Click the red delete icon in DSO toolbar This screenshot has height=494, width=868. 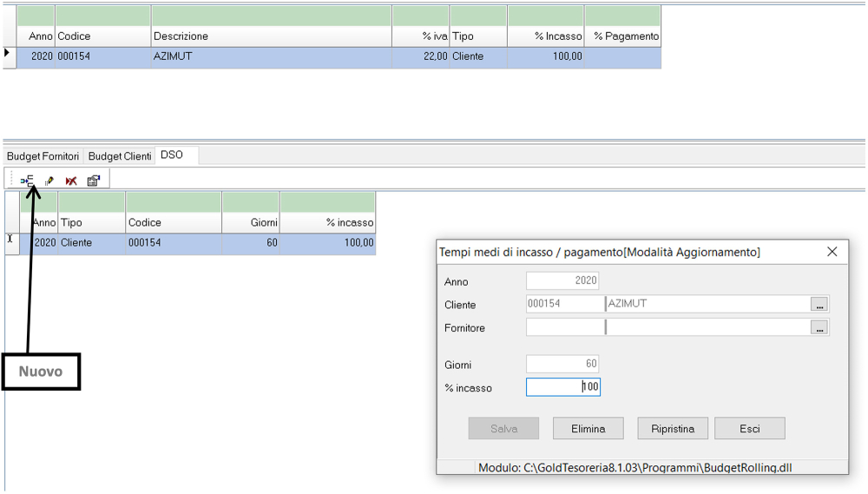click(x=71, y=181)
